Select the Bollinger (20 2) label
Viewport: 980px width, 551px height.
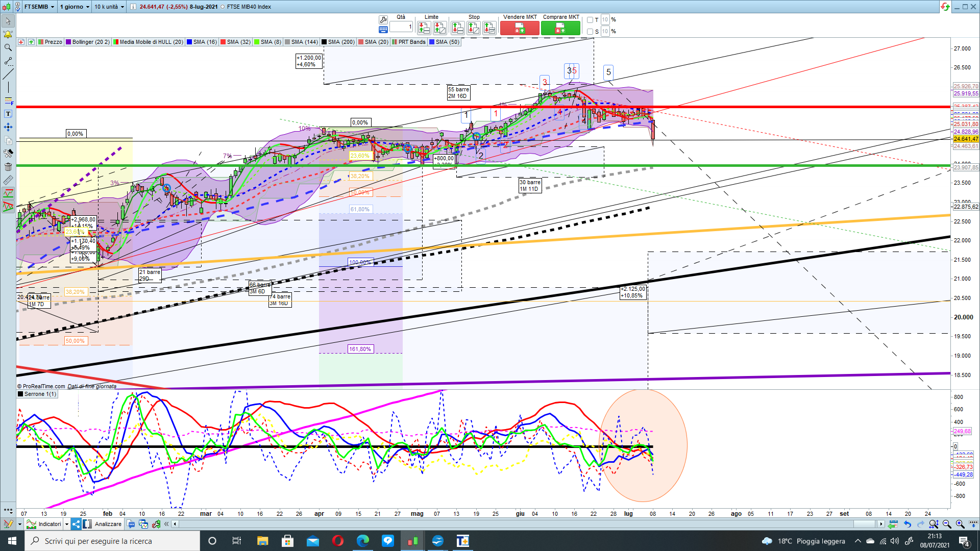click(88, 42)
